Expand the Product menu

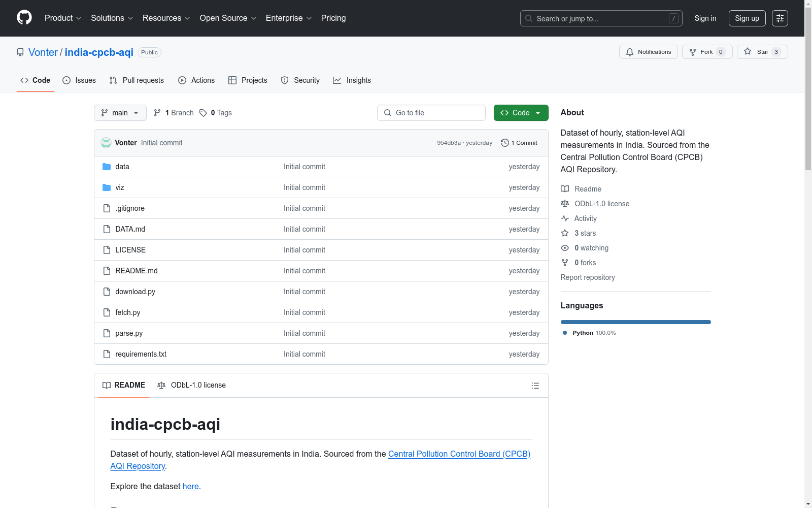(x=63, y=18)
